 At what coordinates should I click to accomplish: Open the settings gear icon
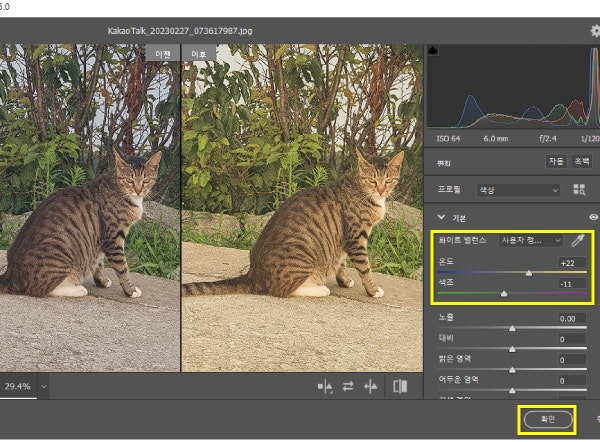click(x=595, y=31)
